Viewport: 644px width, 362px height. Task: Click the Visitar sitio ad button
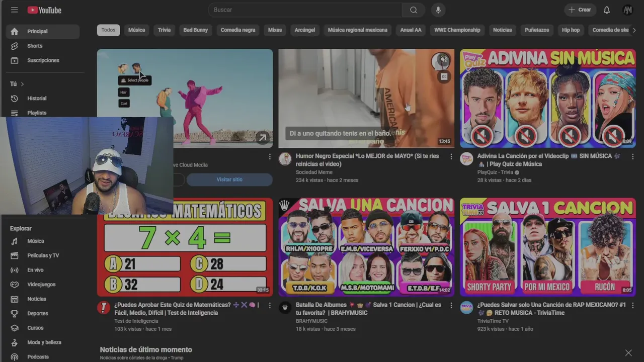pyautogui.click(x=229, y=179)
